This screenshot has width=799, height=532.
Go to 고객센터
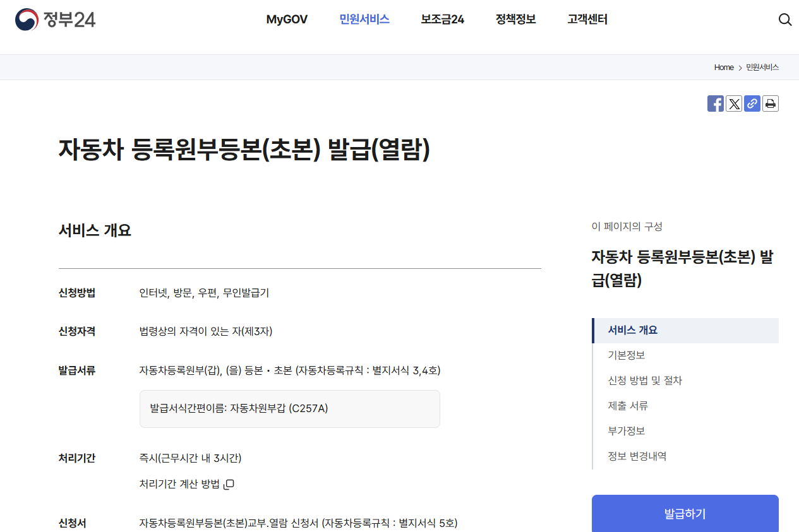[586, 20]
